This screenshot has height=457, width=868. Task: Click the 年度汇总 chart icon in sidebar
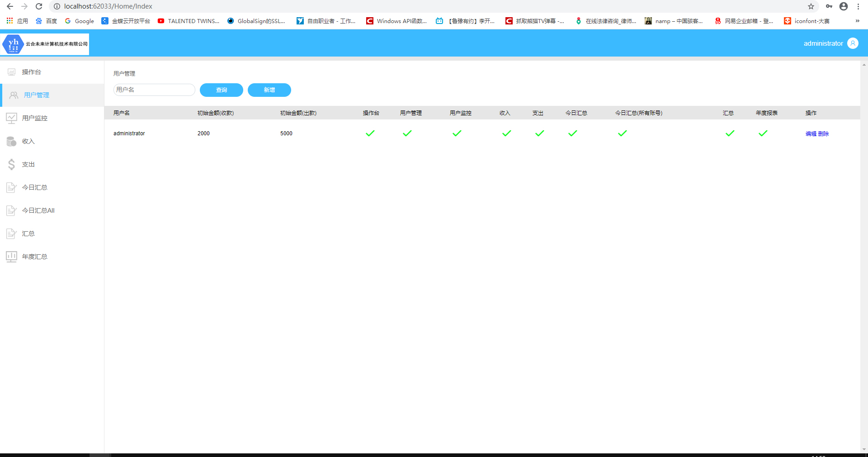(12, 257)
